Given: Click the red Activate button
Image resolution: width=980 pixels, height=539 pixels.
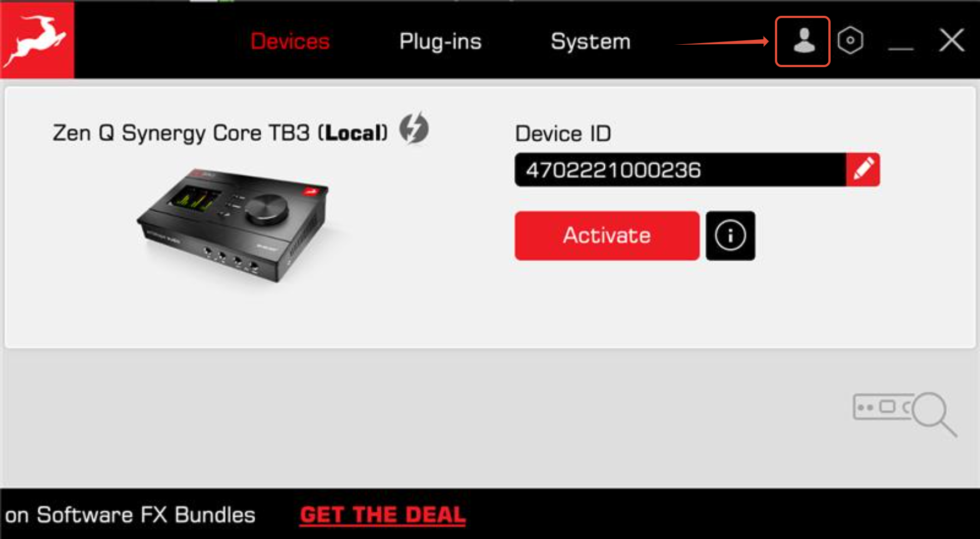Looking at the screenshot, I should click(x=607, y=236).
